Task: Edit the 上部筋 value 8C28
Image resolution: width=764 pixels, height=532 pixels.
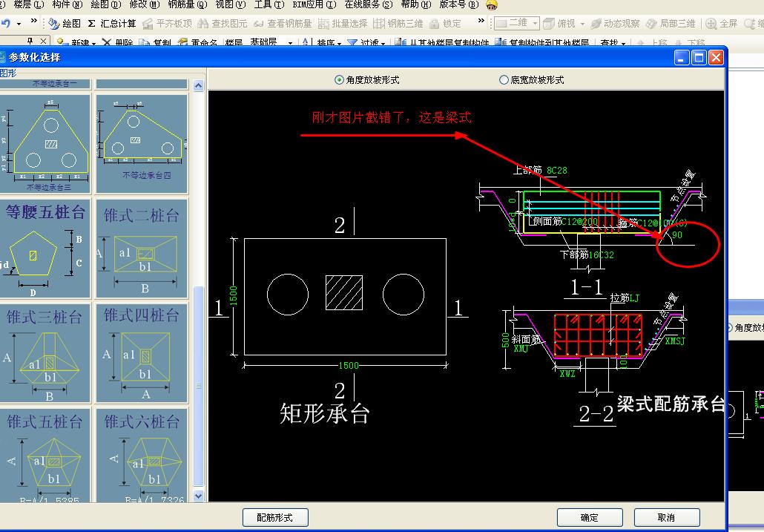Action: click(557, 171)
